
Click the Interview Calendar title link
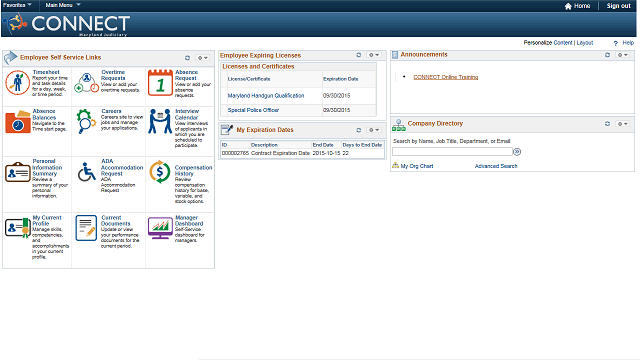(187, 114)
